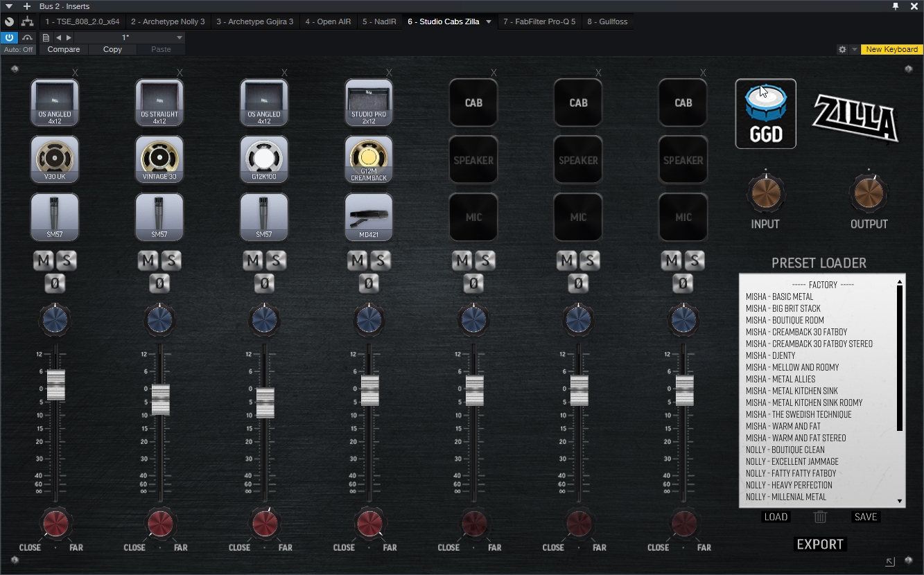Solo the first channel with S
The image size is (924, 575).
[67, 260]
